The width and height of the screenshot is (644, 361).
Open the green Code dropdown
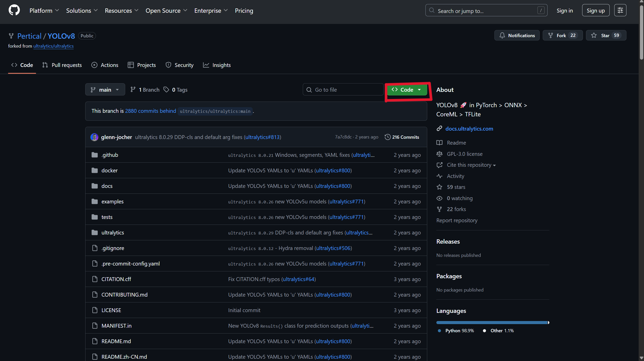(407, 90)
